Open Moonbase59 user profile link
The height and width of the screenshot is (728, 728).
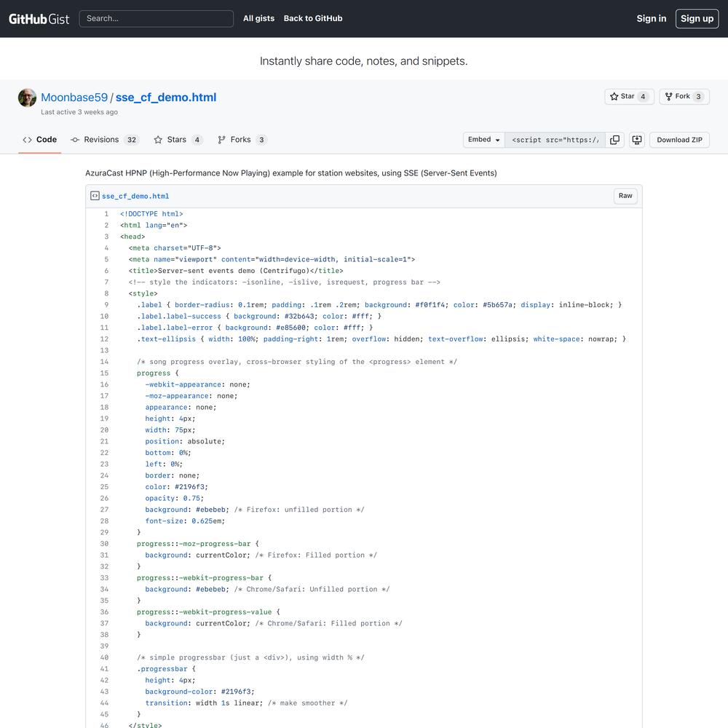tap(74, 98)
